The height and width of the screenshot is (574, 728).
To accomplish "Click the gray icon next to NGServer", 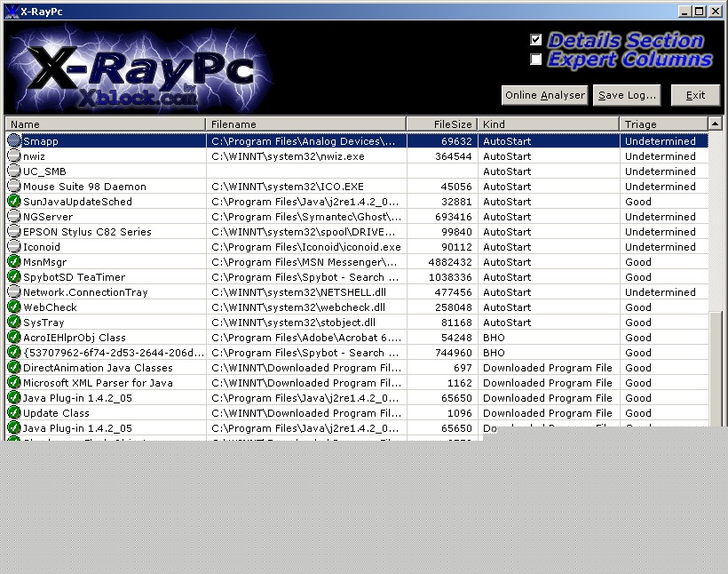I will click(14, 216).
